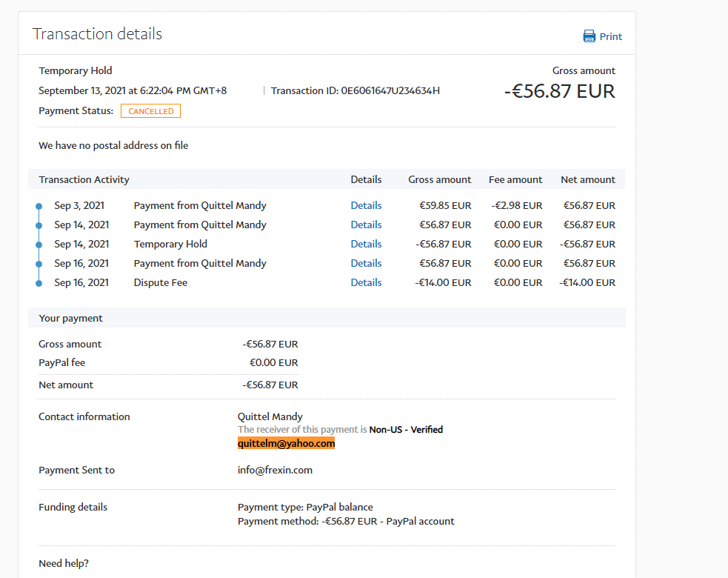Viewport: 728px width, 578px height.
Task: Click the printer icon
Action: (590, 36)
